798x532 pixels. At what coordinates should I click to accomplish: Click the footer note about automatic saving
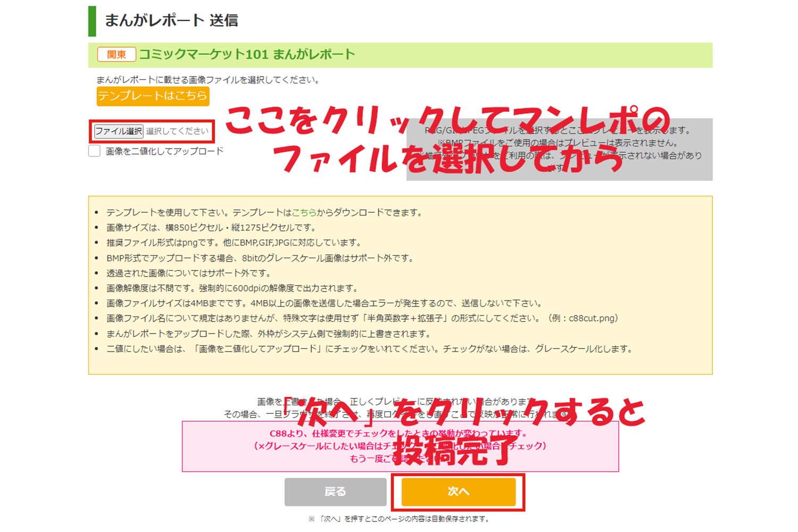(x=398, y=519)
